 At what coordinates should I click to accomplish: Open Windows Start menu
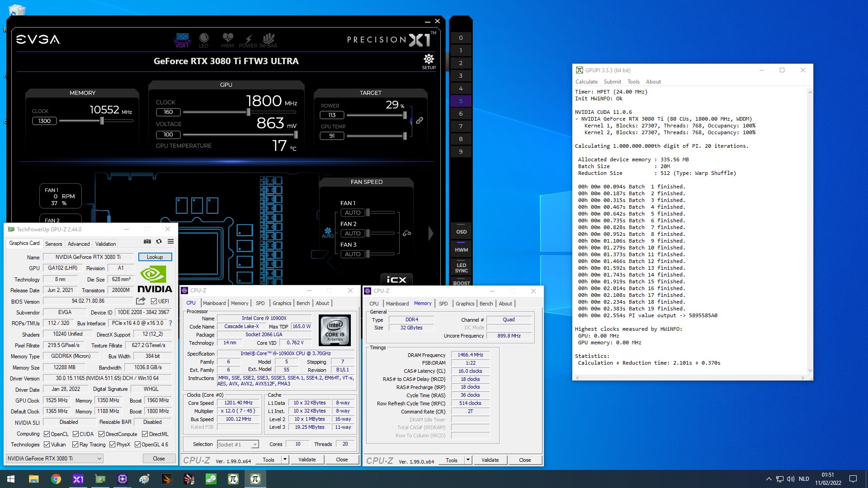click(11, 479)
